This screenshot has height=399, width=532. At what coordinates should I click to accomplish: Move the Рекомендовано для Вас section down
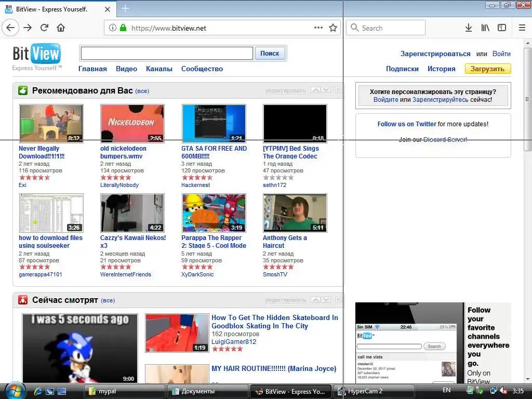(326, 90)
